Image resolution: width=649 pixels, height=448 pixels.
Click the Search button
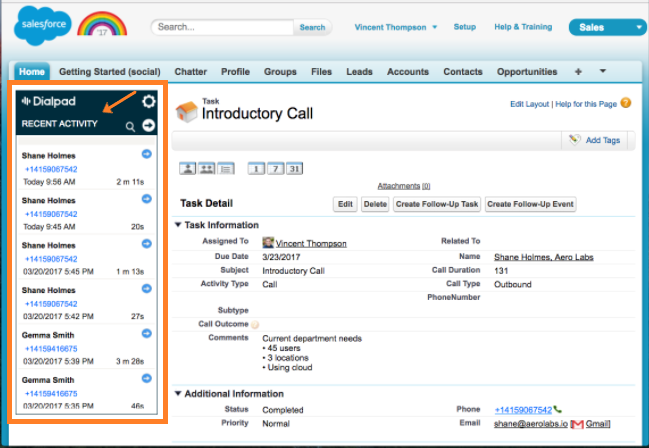tap(312, 27)
